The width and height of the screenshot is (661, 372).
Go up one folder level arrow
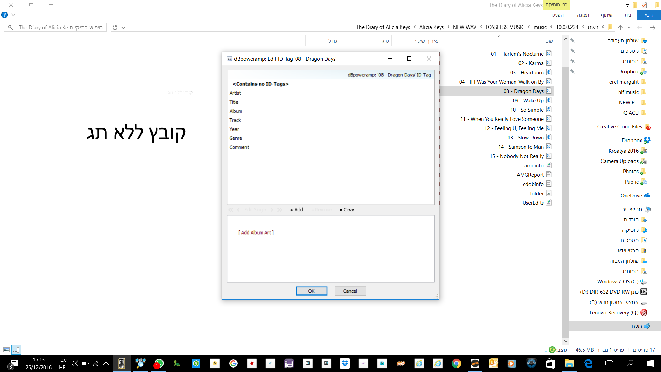pos(620,27)
